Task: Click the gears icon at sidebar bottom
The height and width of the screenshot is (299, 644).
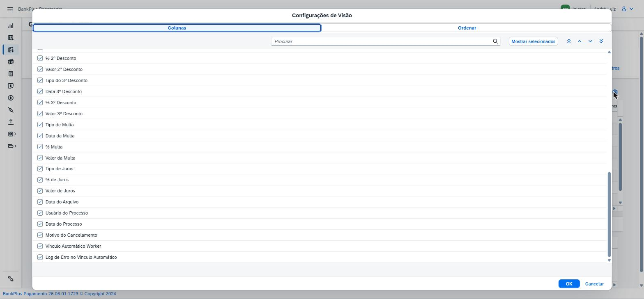Action: (11, 279)
